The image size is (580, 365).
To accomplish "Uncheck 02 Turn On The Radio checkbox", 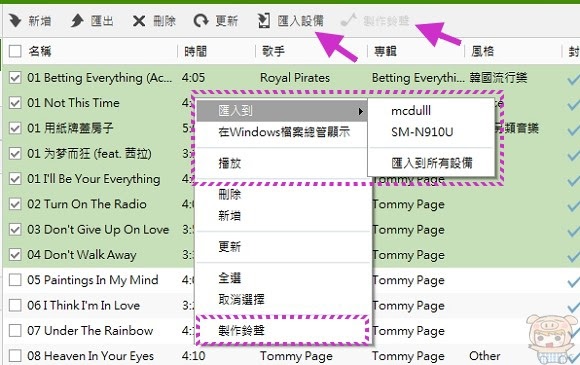I will (x=15, y=204).
